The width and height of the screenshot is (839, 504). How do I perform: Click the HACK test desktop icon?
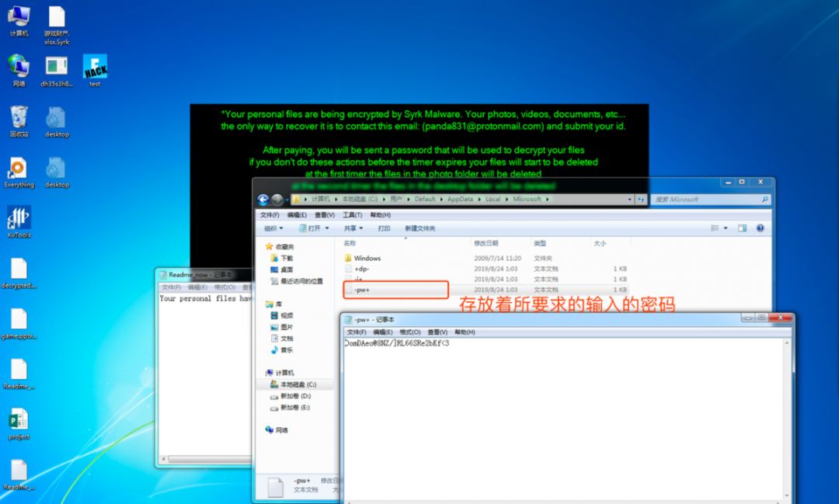95,67
